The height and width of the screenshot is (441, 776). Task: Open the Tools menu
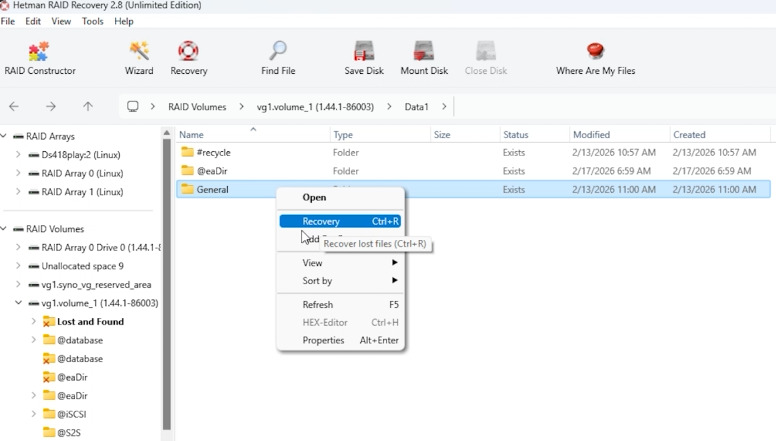tap(93, 21)
